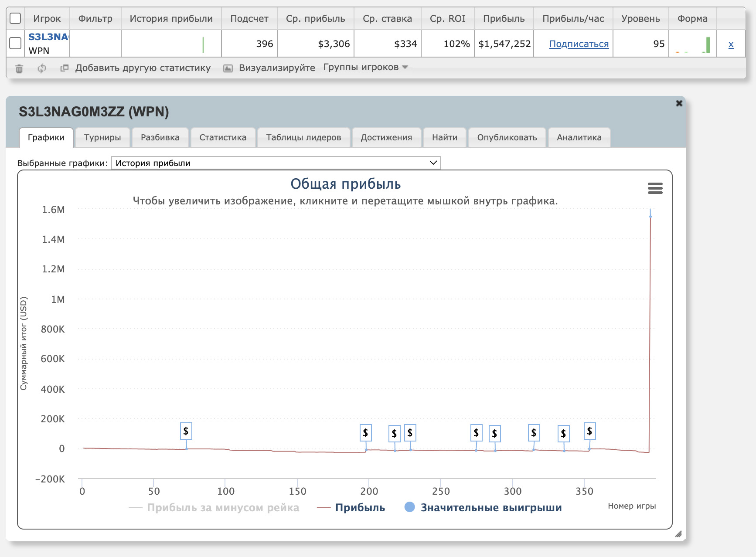Viewport: 756px width, 557px height.
Task: Close the S3L3NAG0M3ZZ player panel
Action: (x=679, y=103)
